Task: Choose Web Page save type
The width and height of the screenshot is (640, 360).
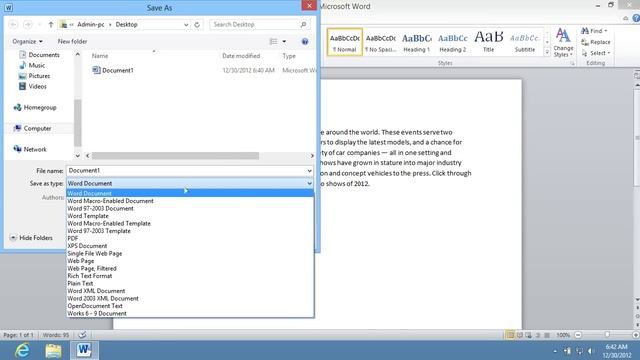Action: pos(190,261)
